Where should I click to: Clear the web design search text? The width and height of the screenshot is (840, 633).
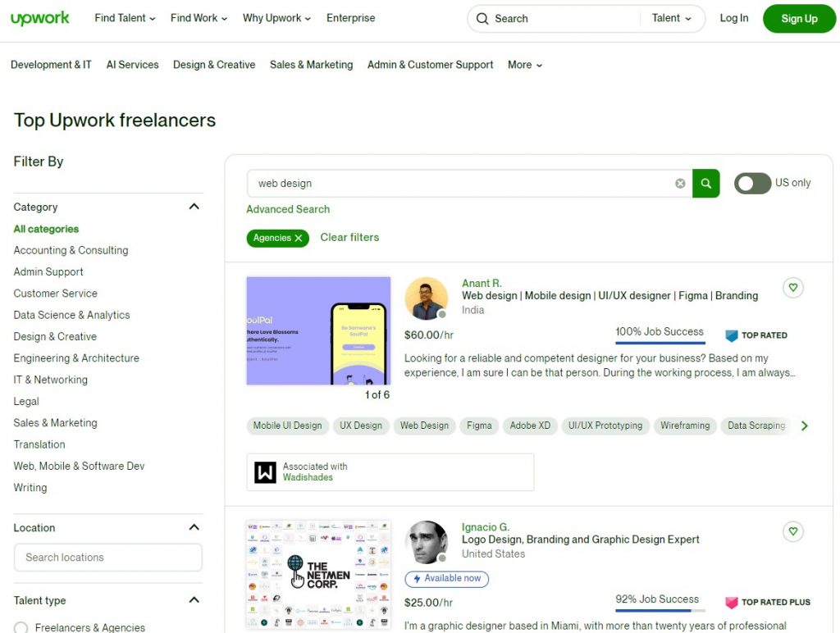click(680, 184)
